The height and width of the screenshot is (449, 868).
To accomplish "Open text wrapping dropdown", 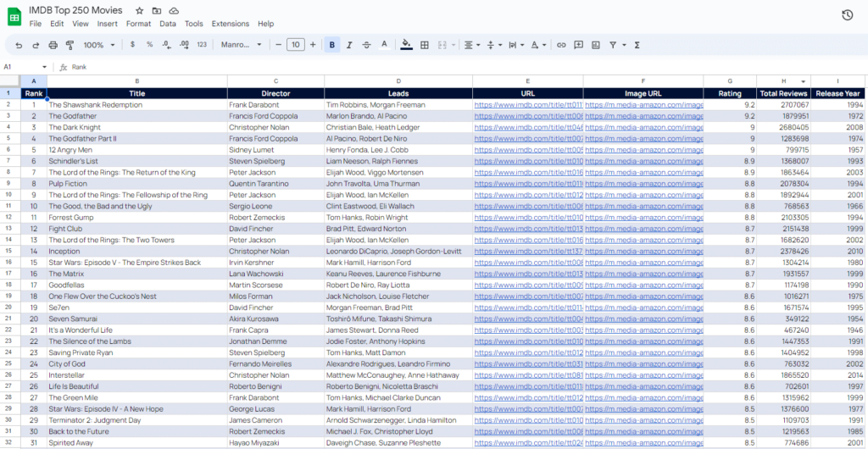I will [516, 45].
